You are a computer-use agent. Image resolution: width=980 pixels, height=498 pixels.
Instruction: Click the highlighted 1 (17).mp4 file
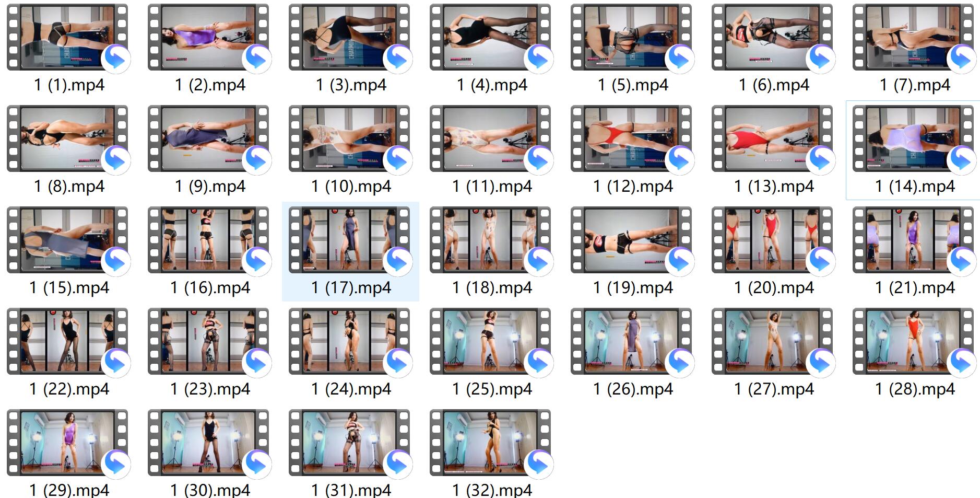[x=349, y=240]
